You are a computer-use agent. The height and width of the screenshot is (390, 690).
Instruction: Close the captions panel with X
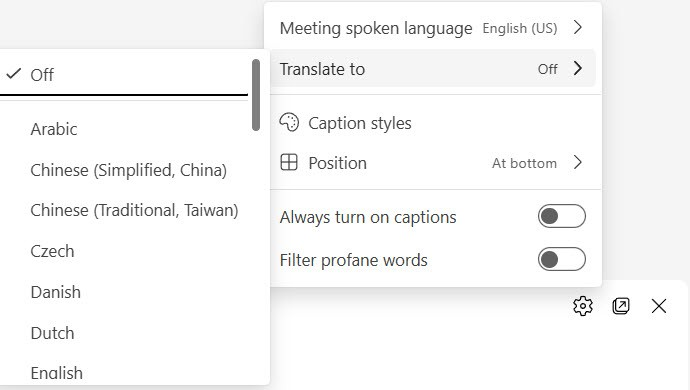click(659, 306)
